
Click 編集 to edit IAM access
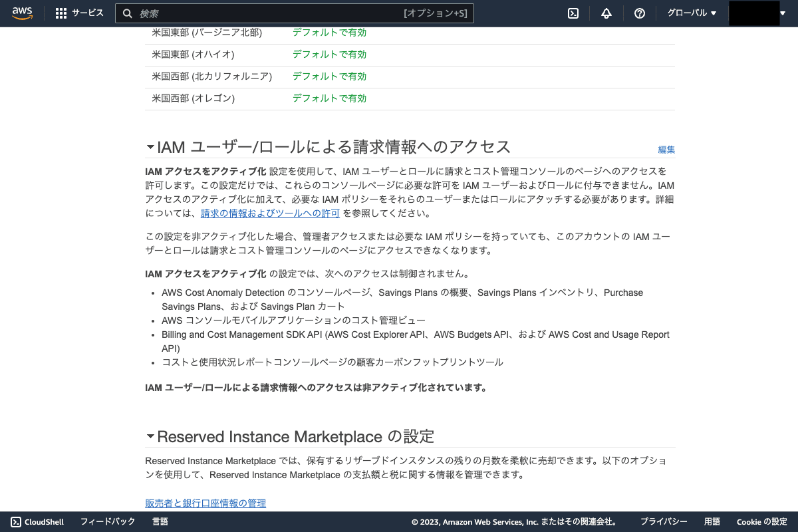[666, 150]
